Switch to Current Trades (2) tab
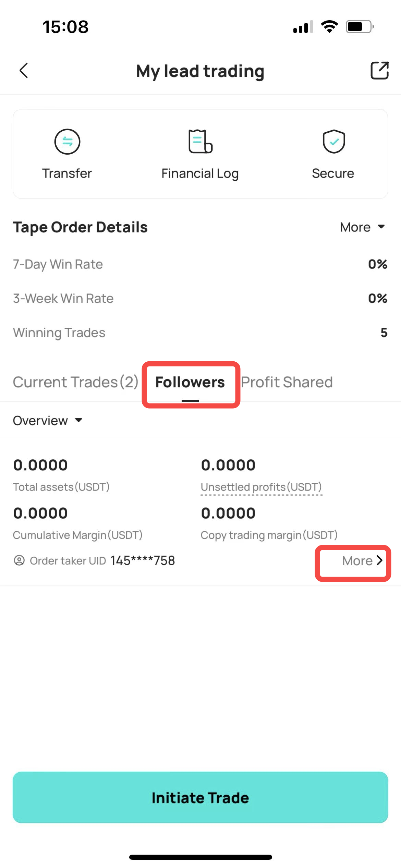The width and height of the screenshot is (401, 868). coord(75,382)
